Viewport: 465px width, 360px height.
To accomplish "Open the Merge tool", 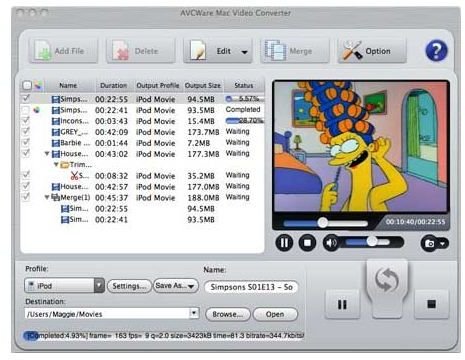I will 295,51.
